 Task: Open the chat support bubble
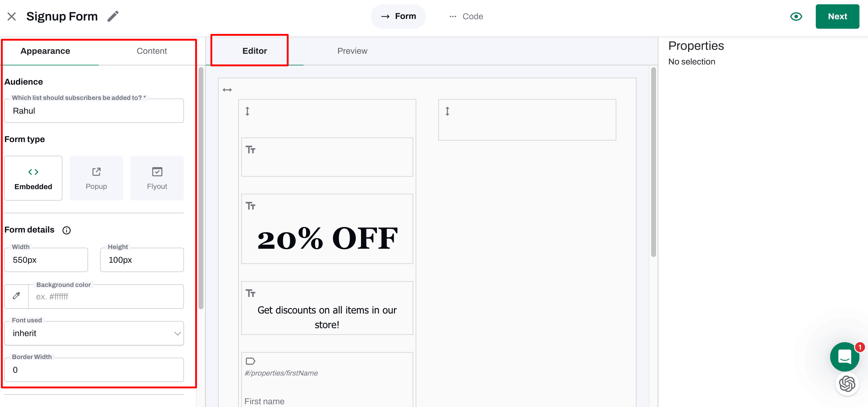(844, 356)
